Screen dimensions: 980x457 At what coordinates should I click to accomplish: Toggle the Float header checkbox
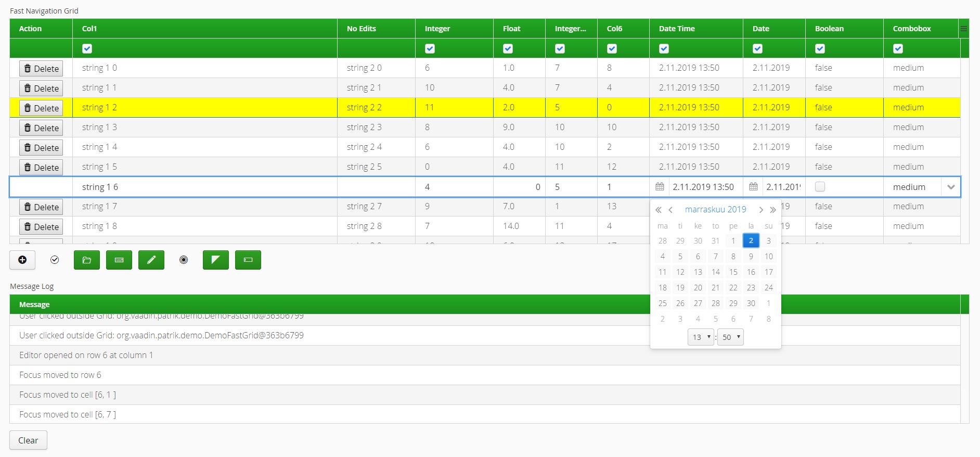508,48
